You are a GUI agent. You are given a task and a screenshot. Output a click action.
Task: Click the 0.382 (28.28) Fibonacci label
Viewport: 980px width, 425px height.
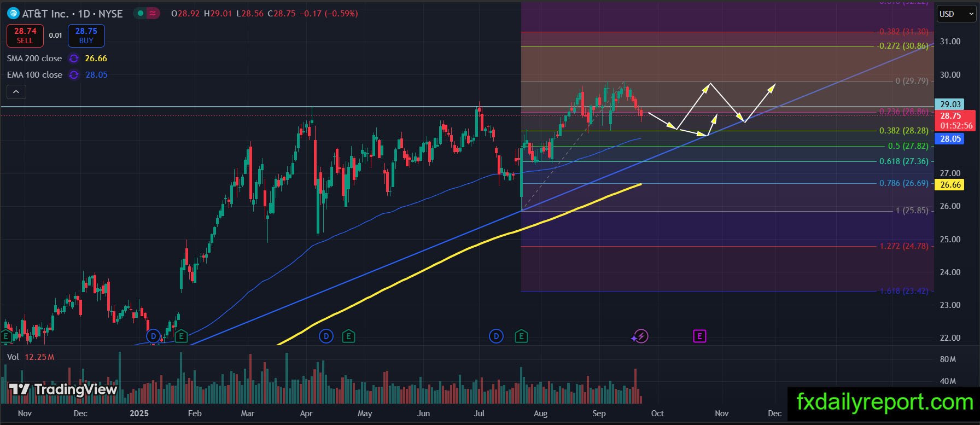coord(903,131)
